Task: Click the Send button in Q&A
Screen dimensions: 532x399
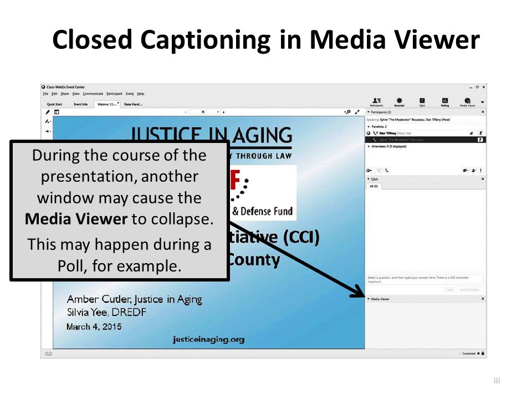Action: pyautogui.click(x=450, y=290)
